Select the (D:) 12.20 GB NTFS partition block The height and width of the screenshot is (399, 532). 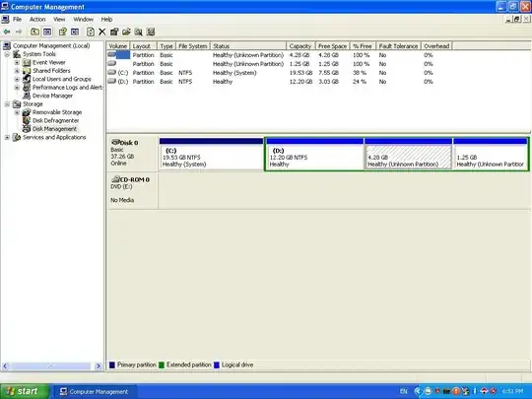(x=315, y=154)
